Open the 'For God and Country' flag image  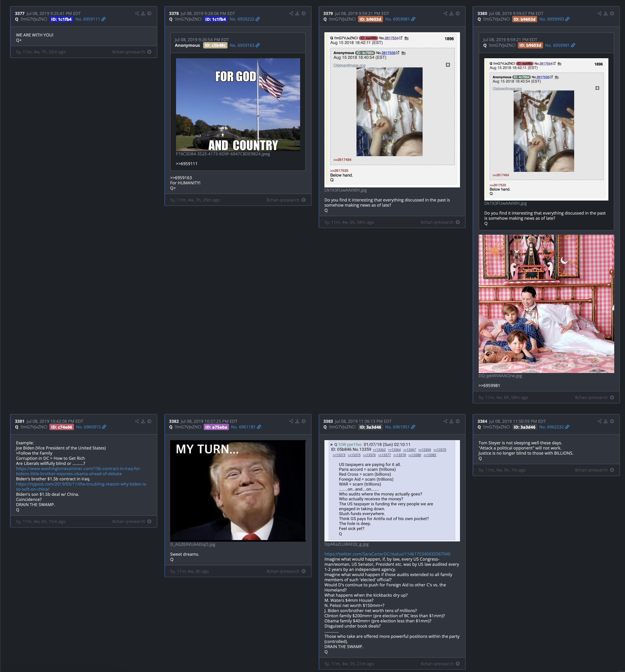[238, 104]
